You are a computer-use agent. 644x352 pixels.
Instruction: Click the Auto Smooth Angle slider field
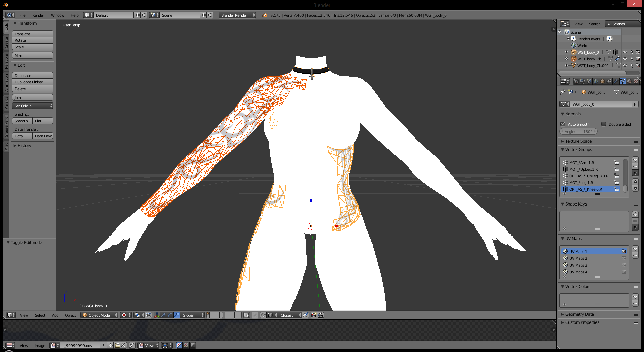pyautogui.click(x=579, y=132)
